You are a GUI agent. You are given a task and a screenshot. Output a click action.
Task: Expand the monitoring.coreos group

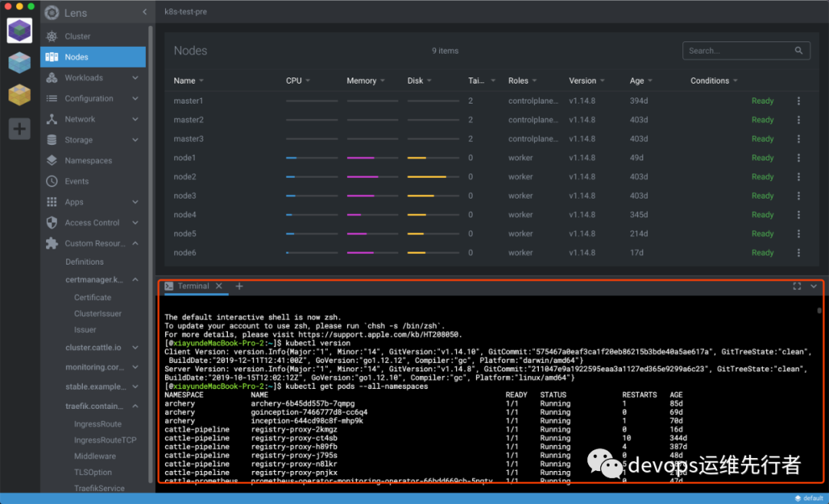135,367
